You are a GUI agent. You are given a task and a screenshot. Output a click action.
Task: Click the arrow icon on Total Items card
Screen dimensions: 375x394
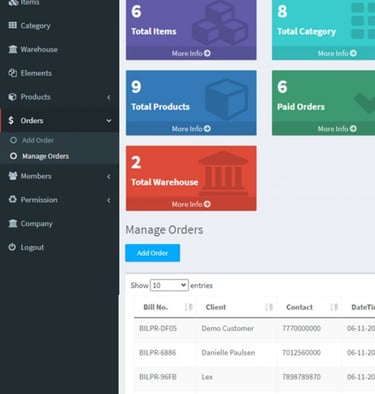click(x=207, y=53)
